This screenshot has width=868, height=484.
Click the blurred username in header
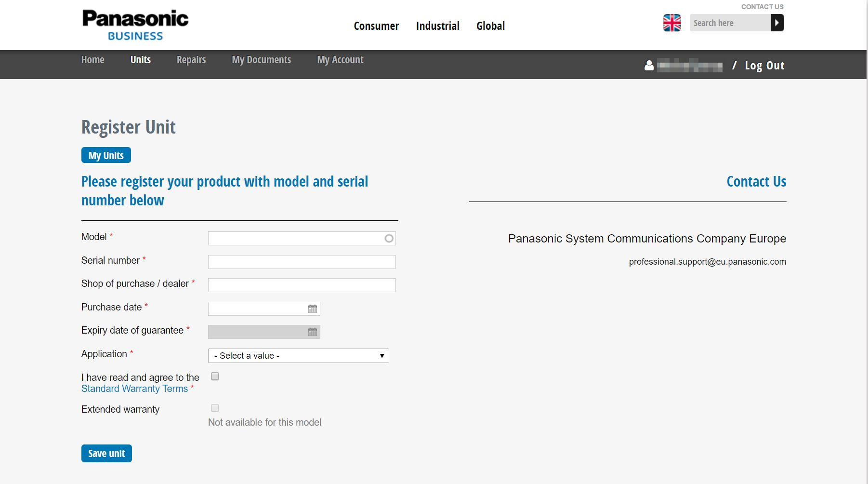coord(689,65)
